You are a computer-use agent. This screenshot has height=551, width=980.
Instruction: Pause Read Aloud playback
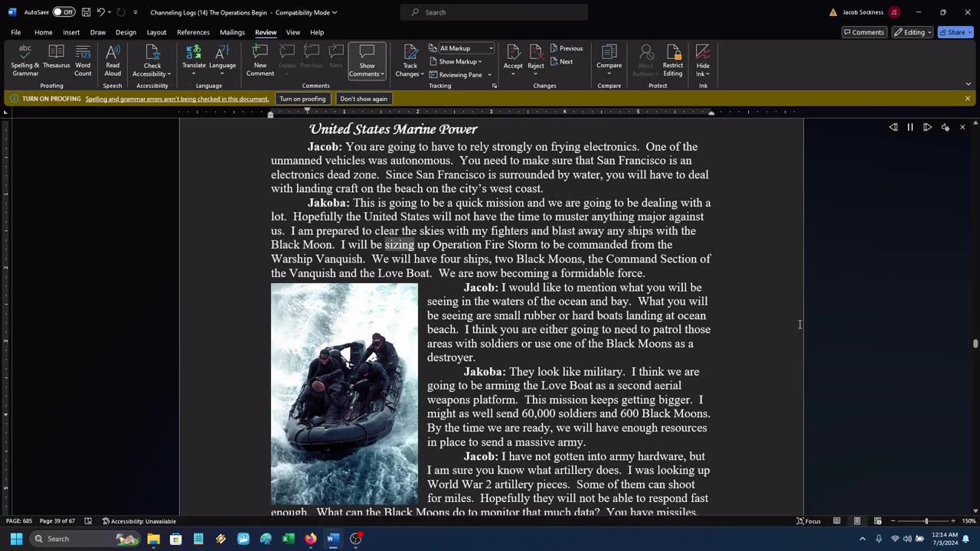[910, 128]
